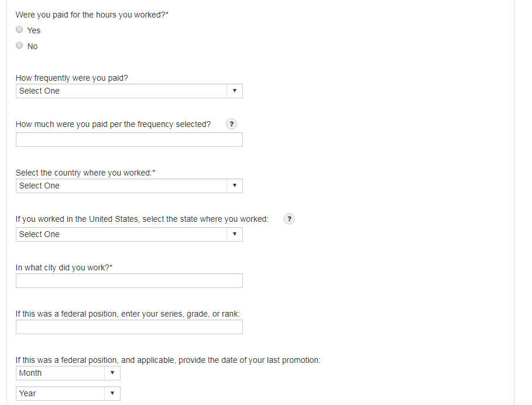
Task: Open the pay frequency dropdown
Action: (129, 91)
